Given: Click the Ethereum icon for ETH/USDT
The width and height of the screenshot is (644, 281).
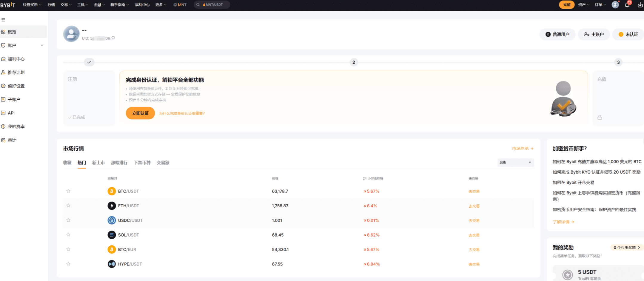Looking at the screenshot, I should point(112,206).
